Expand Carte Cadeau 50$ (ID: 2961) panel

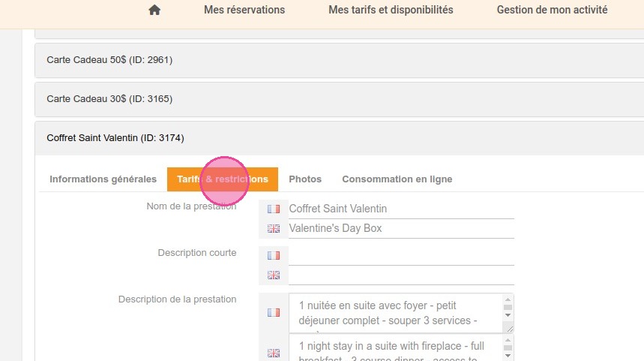[340, 60]
